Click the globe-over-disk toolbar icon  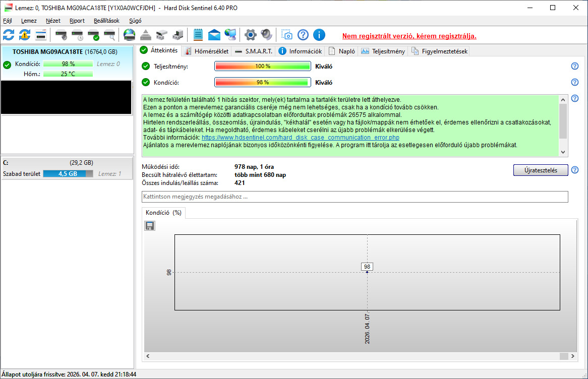[x=130, y=35]
